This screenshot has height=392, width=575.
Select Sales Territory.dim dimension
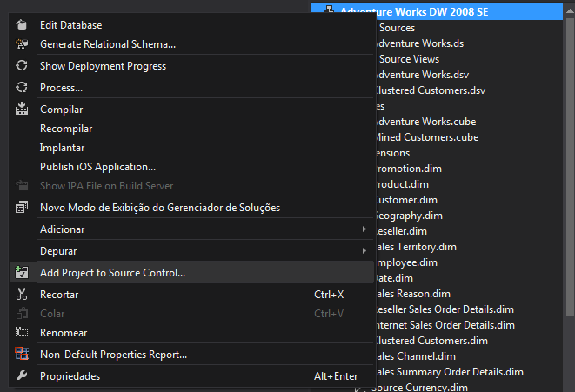pyautogui.click(x=416, y=247)
